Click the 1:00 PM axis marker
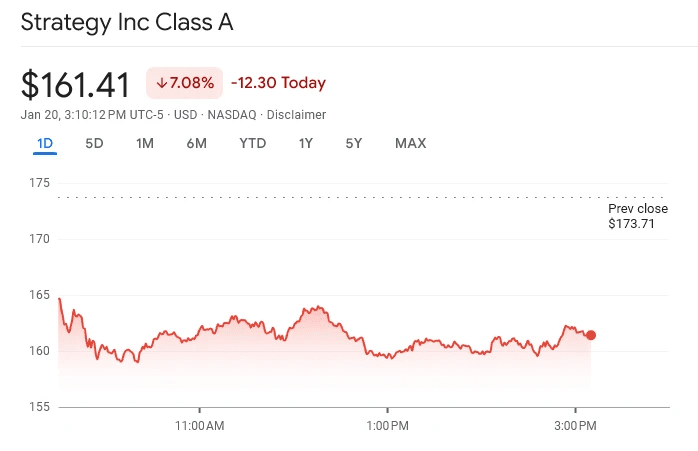 (387, 426)
